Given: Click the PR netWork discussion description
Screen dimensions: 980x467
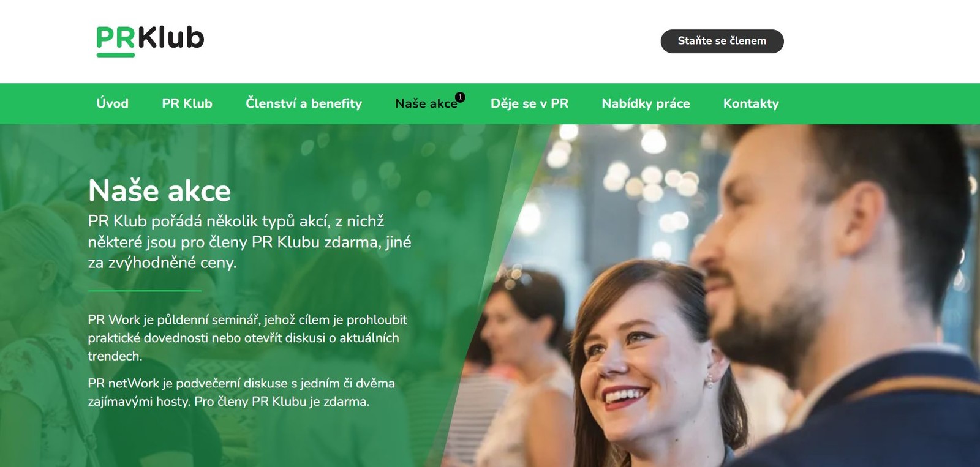Looking at the screenshot, I should pyautogui.click(x=241, y=392).
